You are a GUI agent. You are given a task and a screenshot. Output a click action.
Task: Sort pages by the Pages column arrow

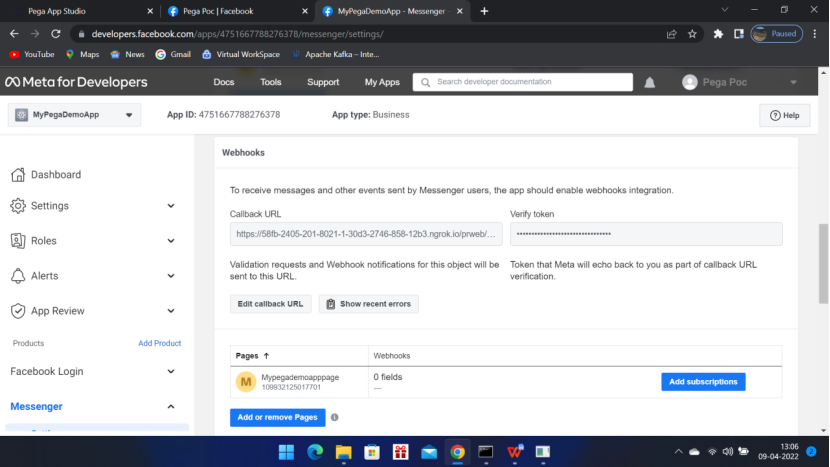pos(266,356)
